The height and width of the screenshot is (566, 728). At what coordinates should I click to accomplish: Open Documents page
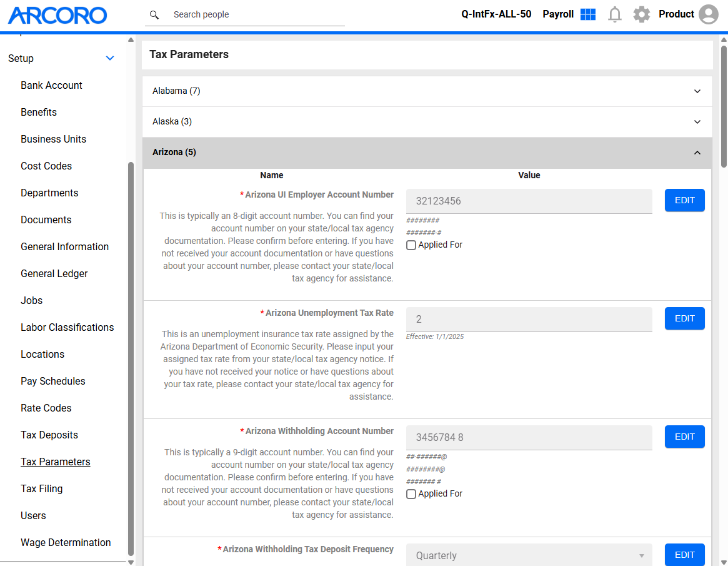46,220
